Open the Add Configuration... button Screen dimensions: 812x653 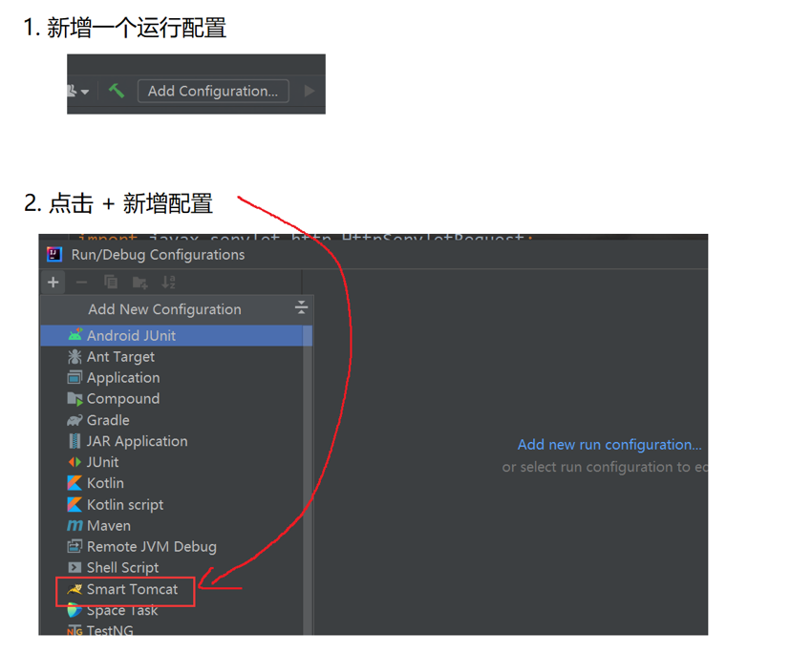213,91
